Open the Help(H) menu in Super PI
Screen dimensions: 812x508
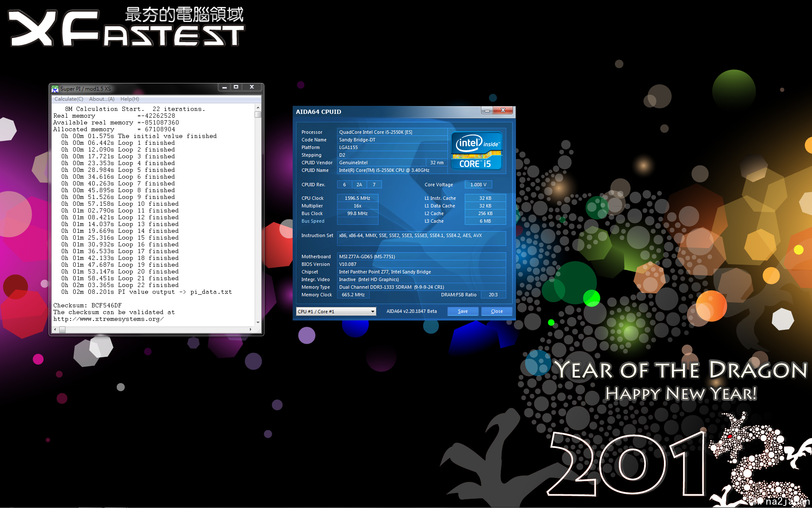tap(129, 99)
